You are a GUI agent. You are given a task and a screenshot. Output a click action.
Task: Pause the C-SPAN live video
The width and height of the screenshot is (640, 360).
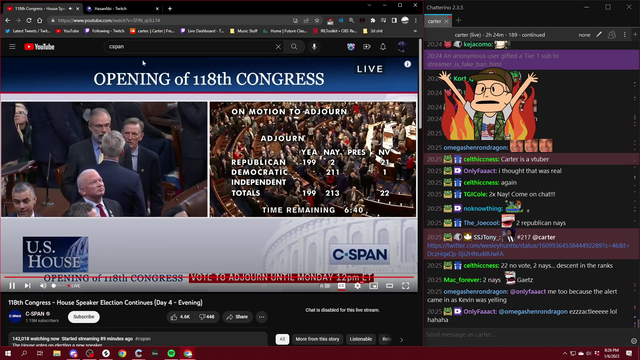pyautogui.click(x=12, y=286)
